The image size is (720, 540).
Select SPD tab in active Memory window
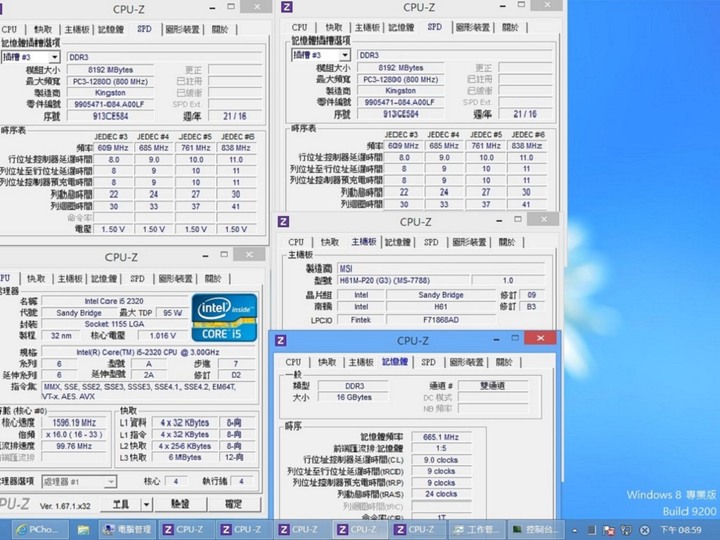428,362
